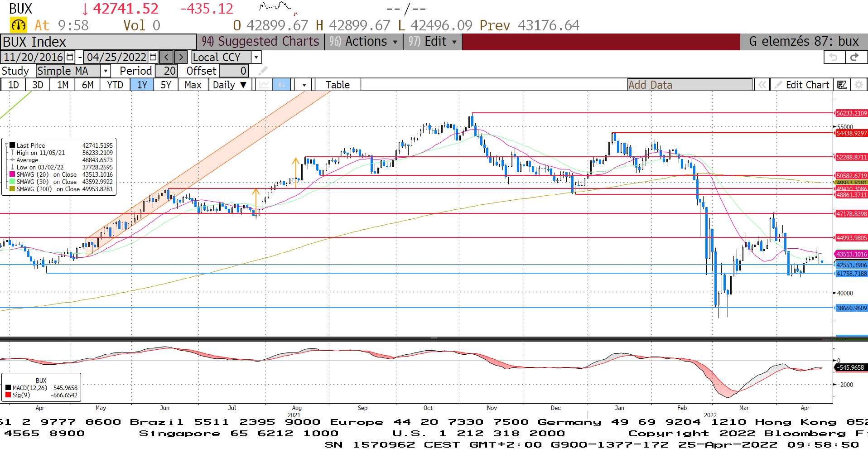Select the 1Y time range
The height and width of the screenshot is (468, 868).
coord(142,85)
